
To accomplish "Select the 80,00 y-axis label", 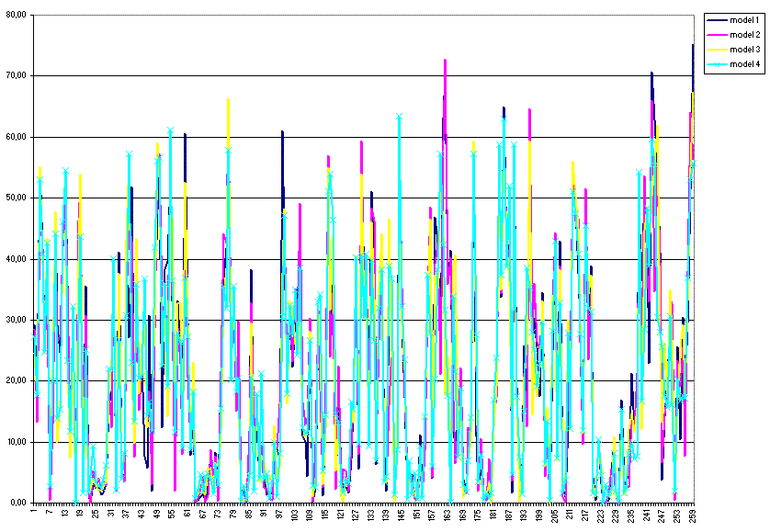I will 16,15.
